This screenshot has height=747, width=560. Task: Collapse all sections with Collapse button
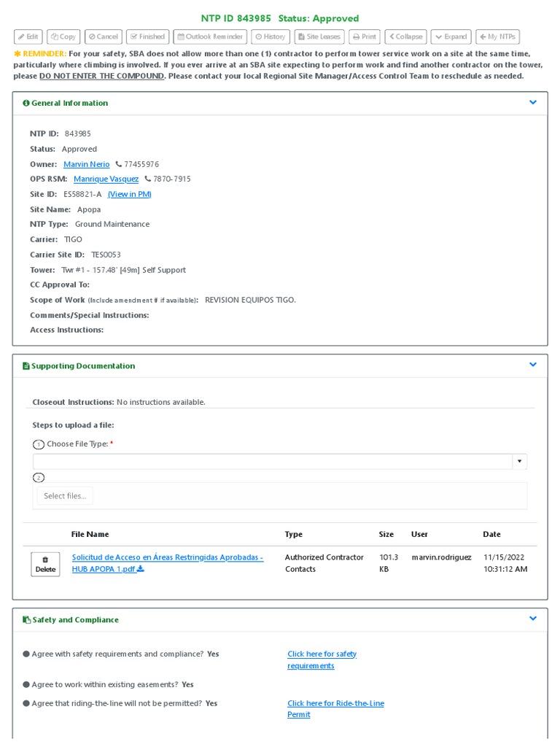(405, 36)
